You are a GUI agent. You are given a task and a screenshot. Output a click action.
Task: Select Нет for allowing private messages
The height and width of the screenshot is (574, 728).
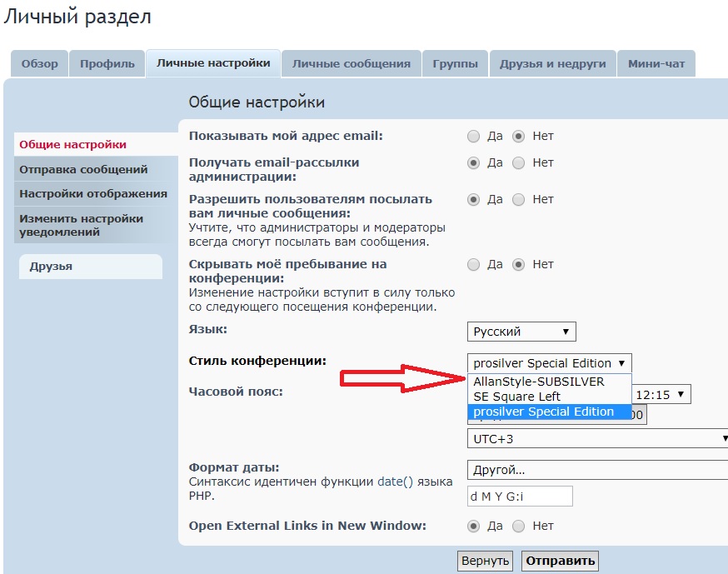point(519,200)
